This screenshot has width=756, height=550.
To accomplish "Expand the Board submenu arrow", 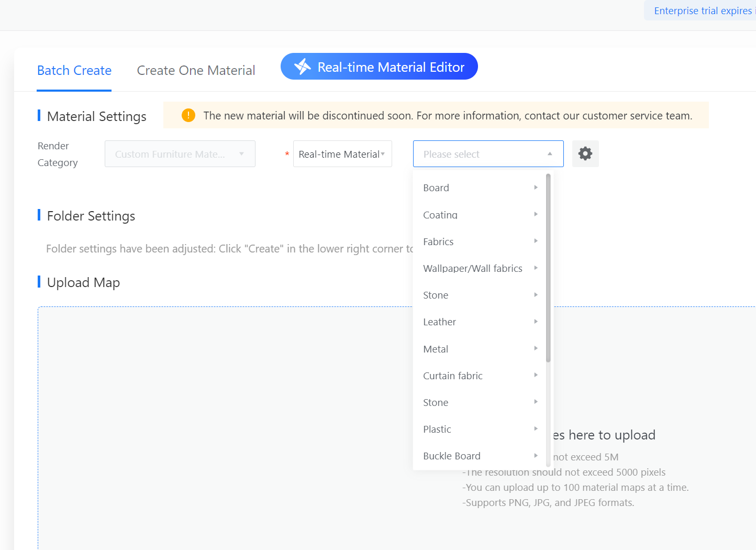I will (x=536, y=188).
